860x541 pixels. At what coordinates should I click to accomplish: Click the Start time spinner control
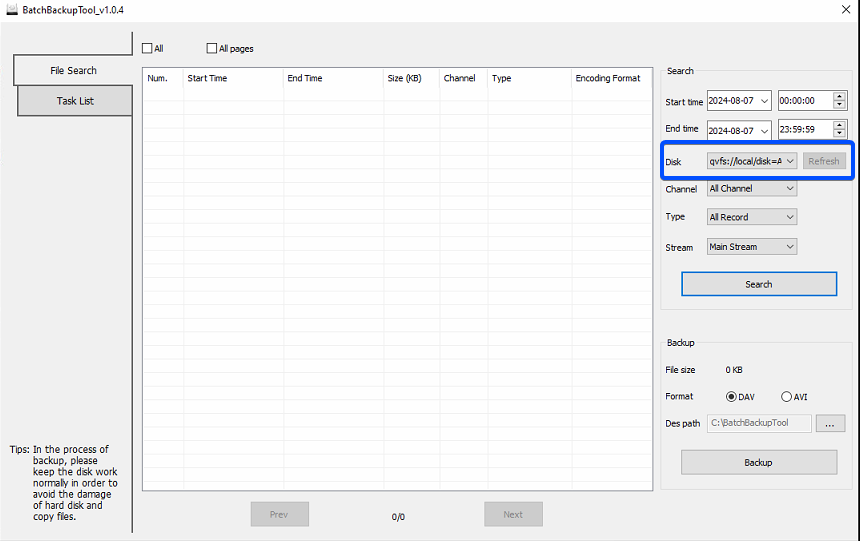839,101
